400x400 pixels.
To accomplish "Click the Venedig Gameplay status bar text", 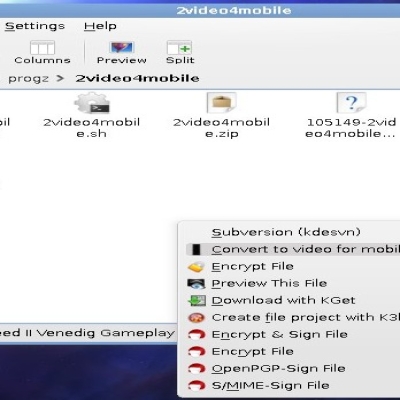I will coord(88,333).
